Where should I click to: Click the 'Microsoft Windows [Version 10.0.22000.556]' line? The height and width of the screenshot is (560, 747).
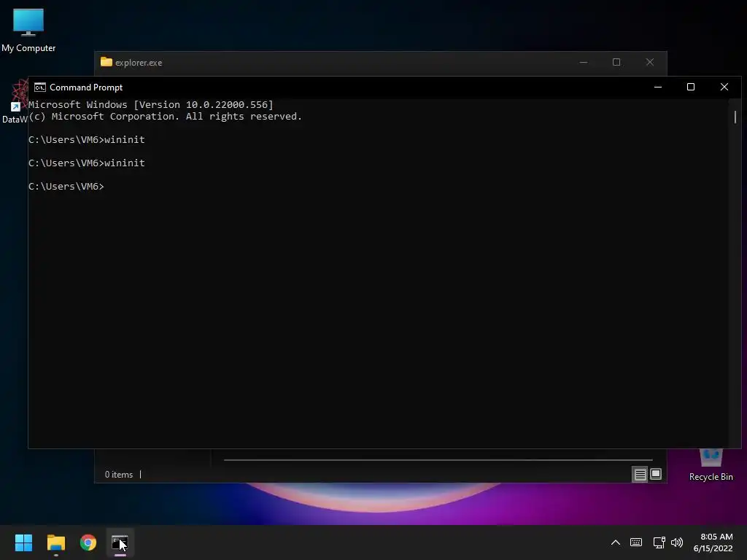coord(151,105)
